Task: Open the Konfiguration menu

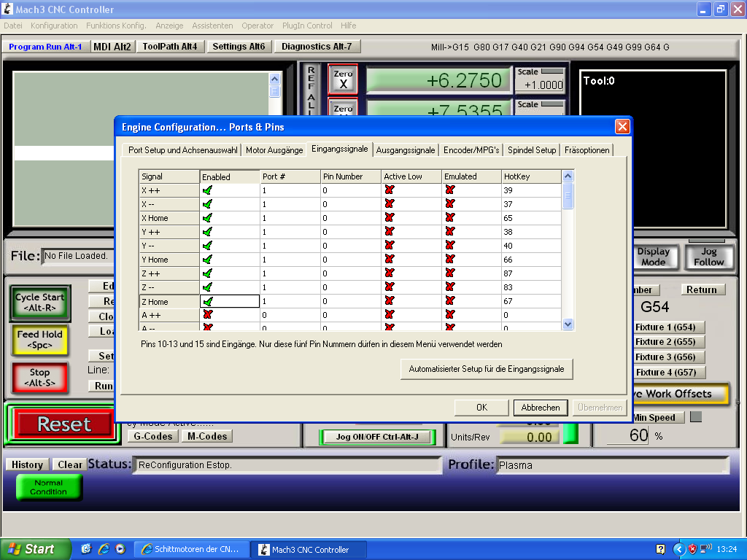Action: tap(54, 26)
